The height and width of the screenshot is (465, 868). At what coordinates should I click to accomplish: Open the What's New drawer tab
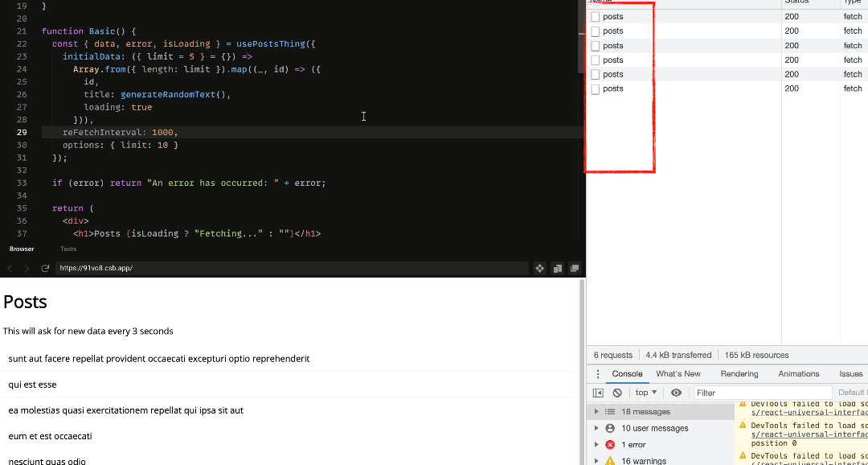tap(678, 374)
